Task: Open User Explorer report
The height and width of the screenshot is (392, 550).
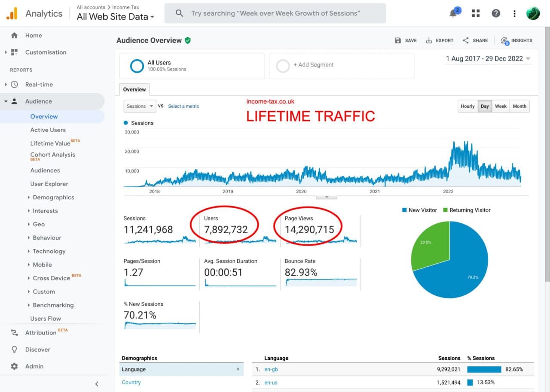Action: 49,184
